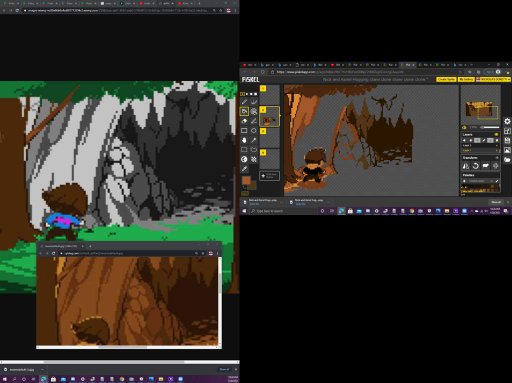Select the Move hand tool
The image size is (512, 383).
click(244, 140)
